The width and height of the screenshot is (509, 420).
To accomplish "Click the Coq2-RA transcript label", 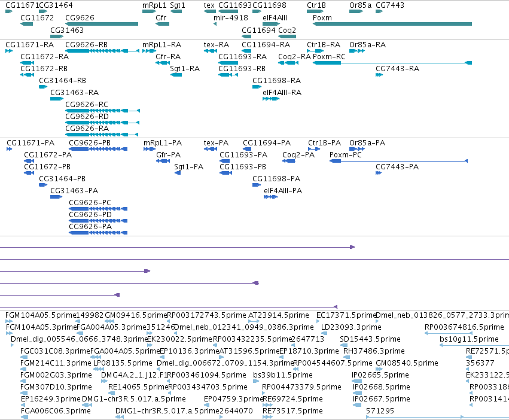I will click(294, 56).
